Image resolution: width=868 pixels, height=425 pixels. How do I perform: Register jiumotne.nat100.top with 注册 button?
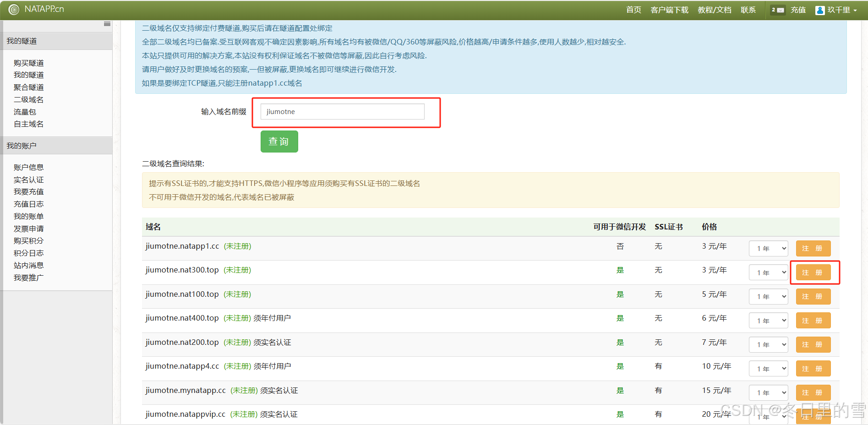point(813,297)
